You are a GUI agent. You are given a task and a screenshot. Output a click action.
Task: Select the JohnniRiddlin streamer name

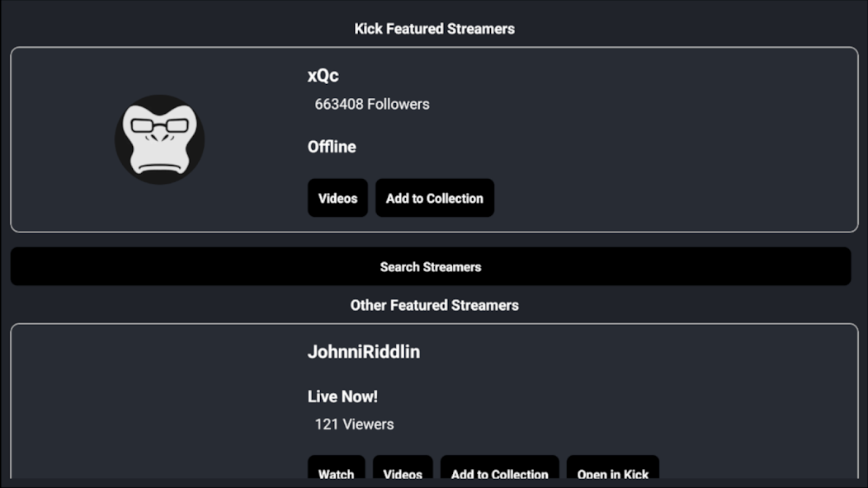364,352
